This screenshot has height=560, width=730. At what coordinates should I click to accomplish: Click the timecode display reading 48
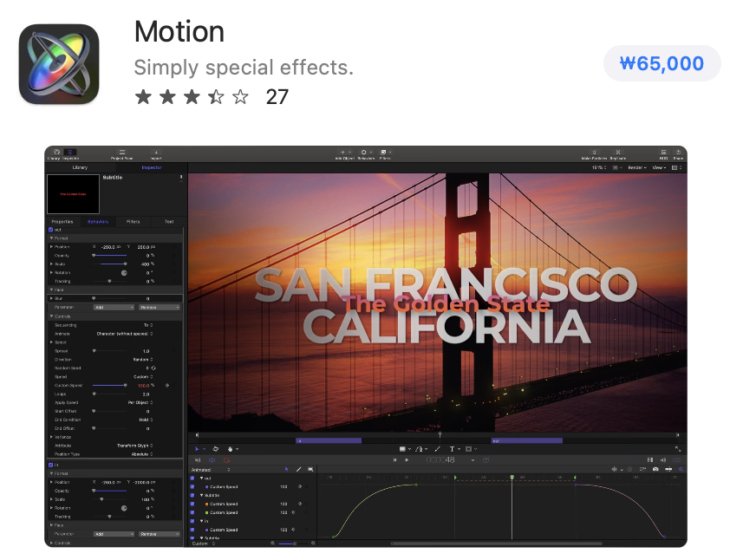[x=440, y=460]
